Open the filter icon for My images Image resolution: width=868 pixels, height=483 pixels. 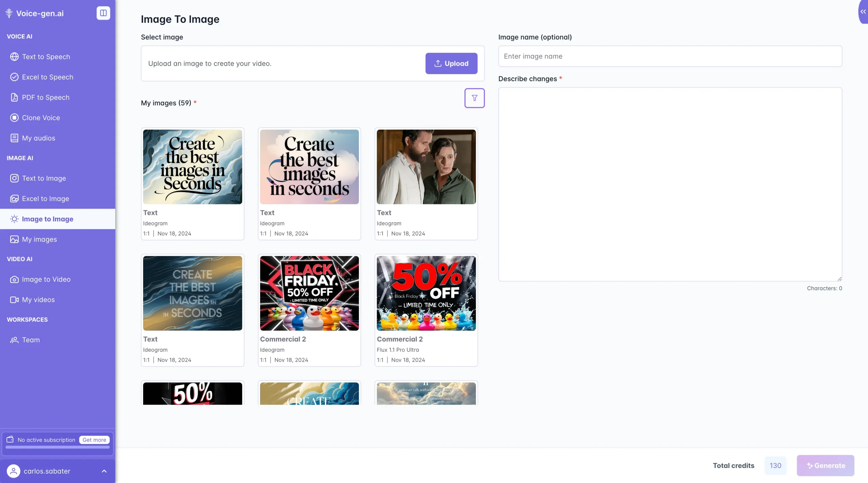click(x=474, y=98)
